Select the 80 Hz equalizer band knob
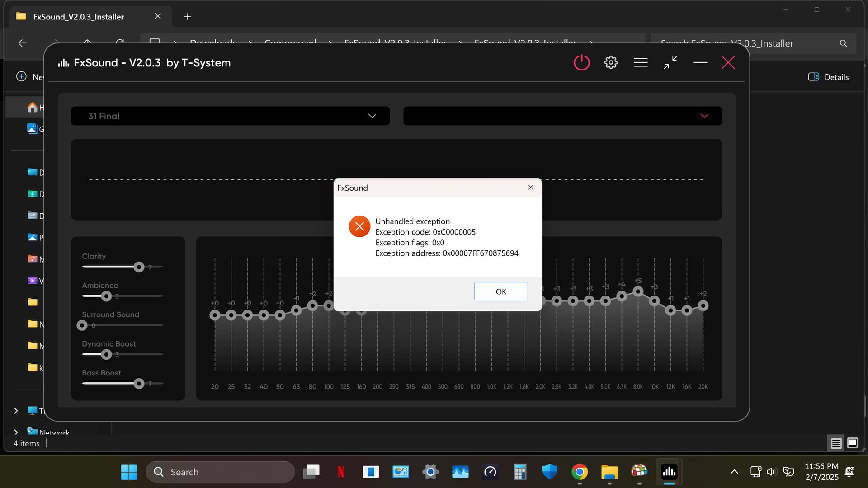 pos(312,306)
